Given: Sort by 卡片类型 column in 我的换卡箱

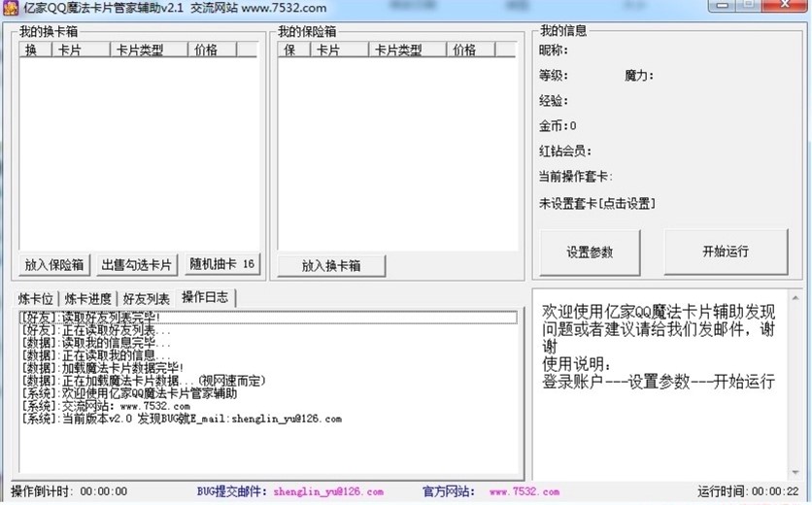Looking at the screenshot, I should (x=149, y=50).
